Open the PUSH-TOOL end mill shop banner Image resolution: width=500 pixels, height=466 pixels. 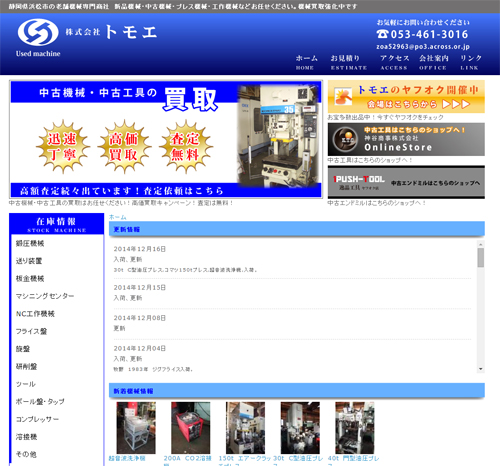tap(406, 182)
